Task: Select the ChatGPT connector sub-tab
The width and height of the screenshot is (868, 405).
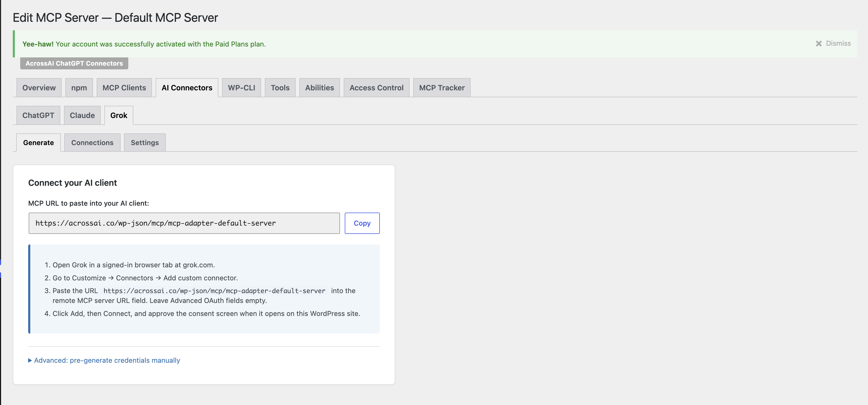Action: pyautogui.click(x=39, y=115)
